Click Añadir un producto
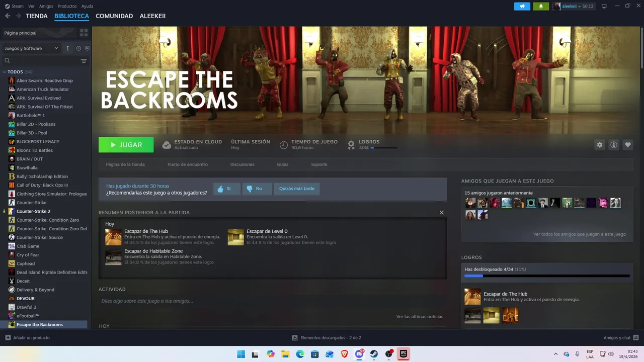This screenshot has height=362, width=644. [x=27, y=337]
